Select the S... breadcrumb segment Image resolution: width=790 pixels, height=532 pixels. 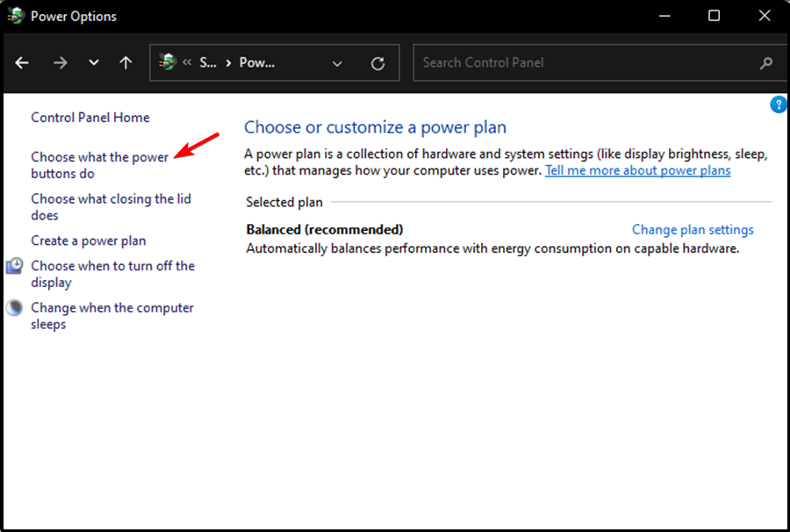coord(207,62)
